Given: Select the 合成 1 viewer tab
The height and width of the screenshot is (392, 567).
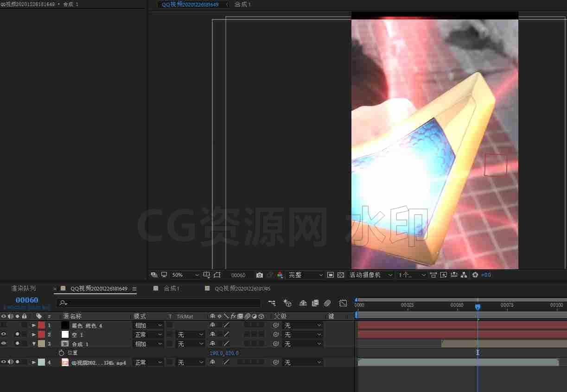Looking at the screenshot, I should point(242,4).
